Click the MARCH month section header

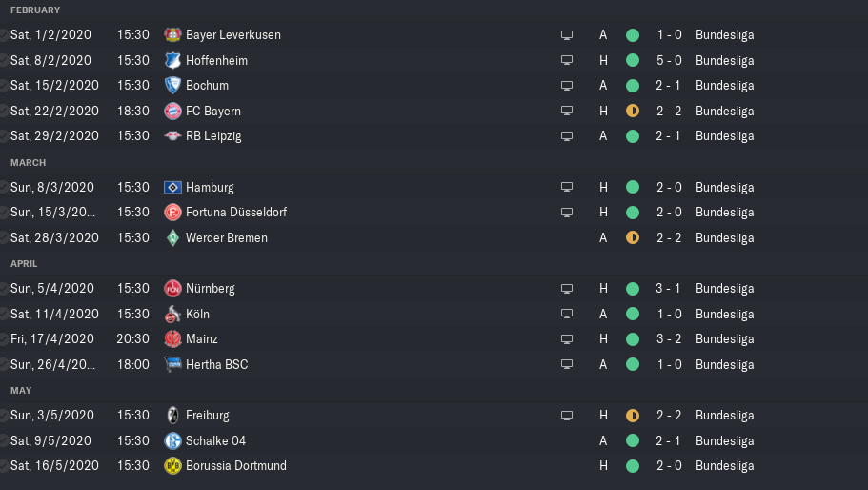coord(28,163)
